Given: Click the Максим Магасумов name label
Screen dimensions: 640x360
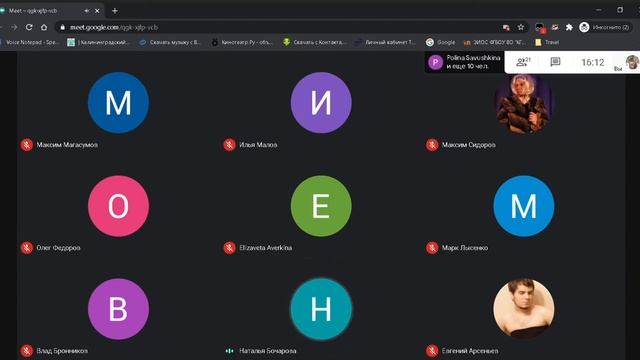Looking at the screenshot, I should pos(67,145).
